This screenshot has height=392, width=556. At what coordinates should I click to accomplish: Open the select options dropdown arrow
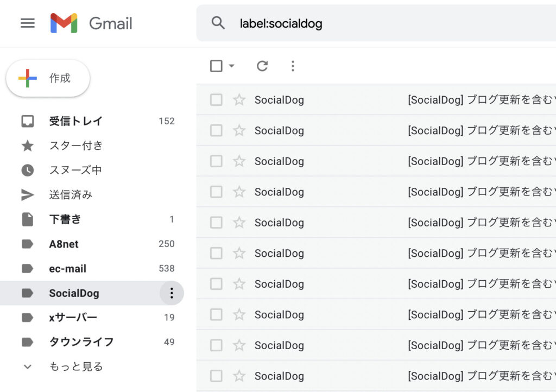231,66
